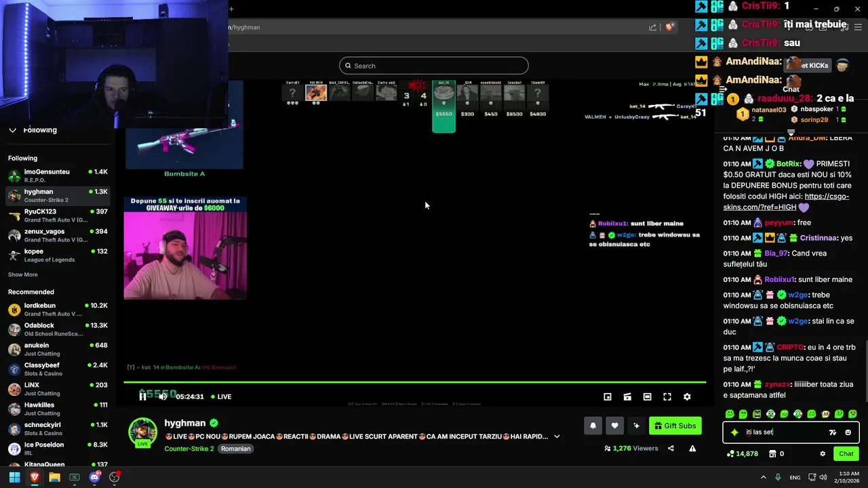Jump to the LIVE indicator in player

coord(221,396)
